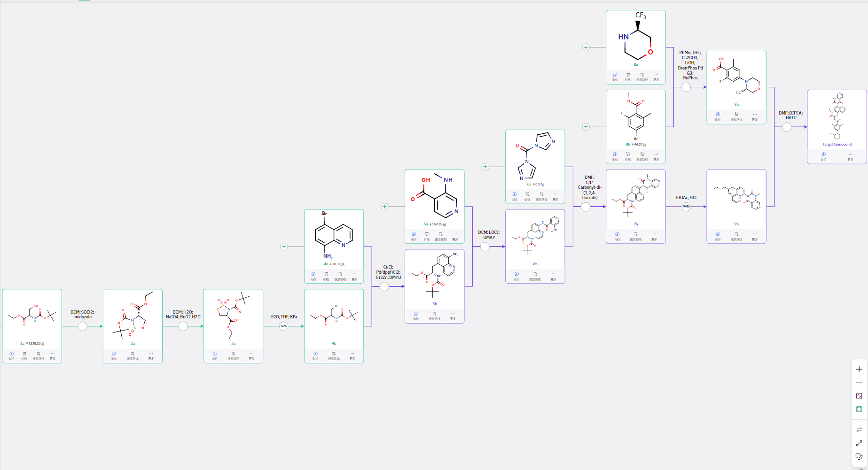
Task: Open the more menu on Target Compound card
Action: (x=850, y=155)
